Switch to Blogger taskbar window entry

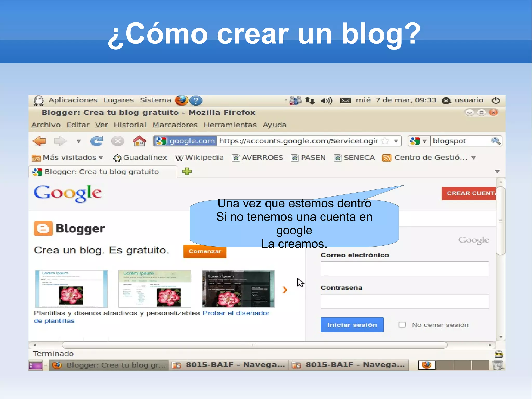109,365
